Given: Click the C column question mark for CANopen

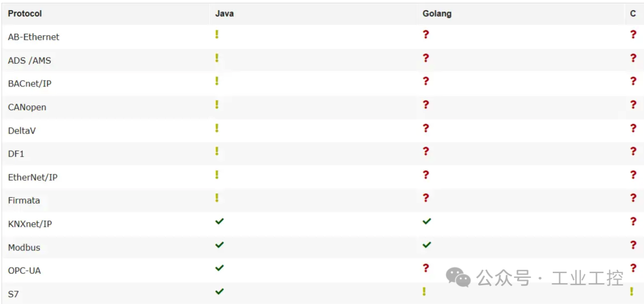Looking at the screenshot, I should point(633,104).
